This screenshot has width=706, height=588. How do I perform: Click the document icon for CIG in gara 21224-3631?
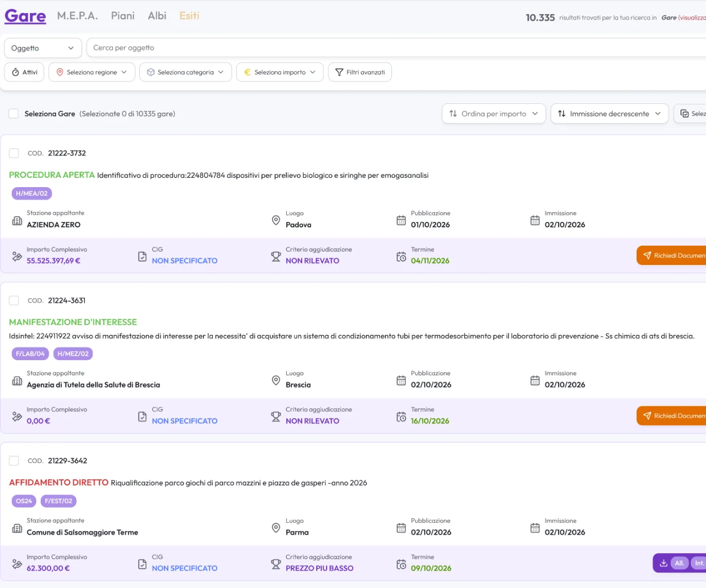[x=142, y=417]
